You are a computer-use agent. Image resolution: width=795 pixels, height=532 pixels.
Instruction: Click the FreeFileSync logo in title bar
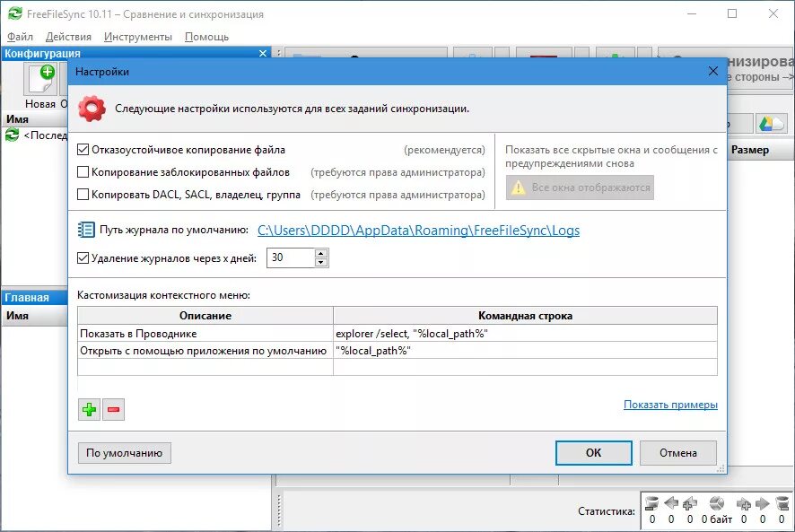(14, 13)
